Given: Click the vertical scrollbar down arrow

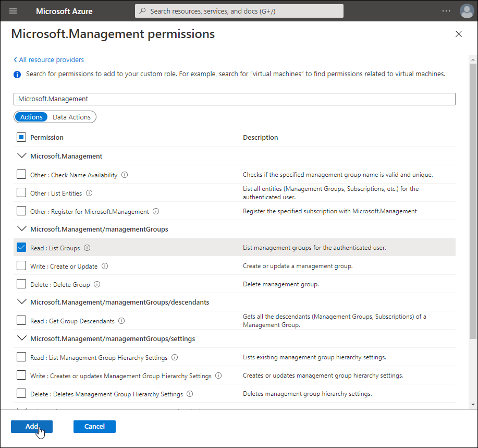Looking at the screenshot, I should click(x=473, y=405).
